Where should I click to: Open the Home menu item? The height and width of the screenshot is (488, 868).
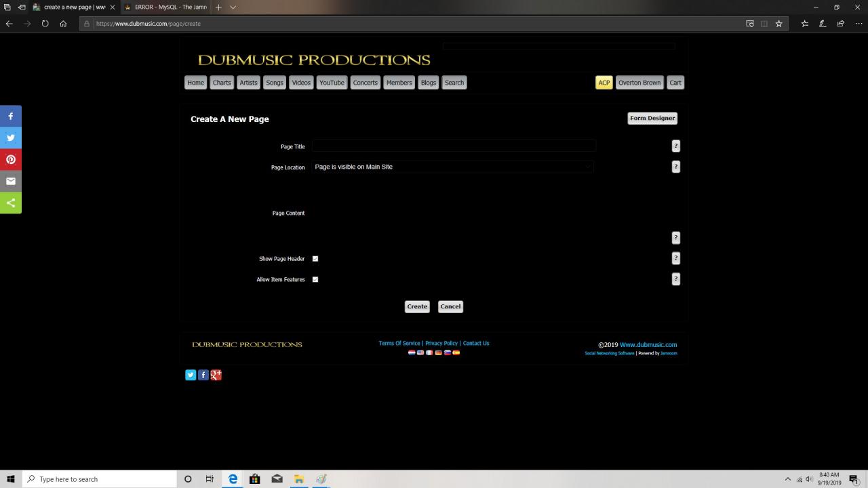pyautogui.click(x=196, y=83)
